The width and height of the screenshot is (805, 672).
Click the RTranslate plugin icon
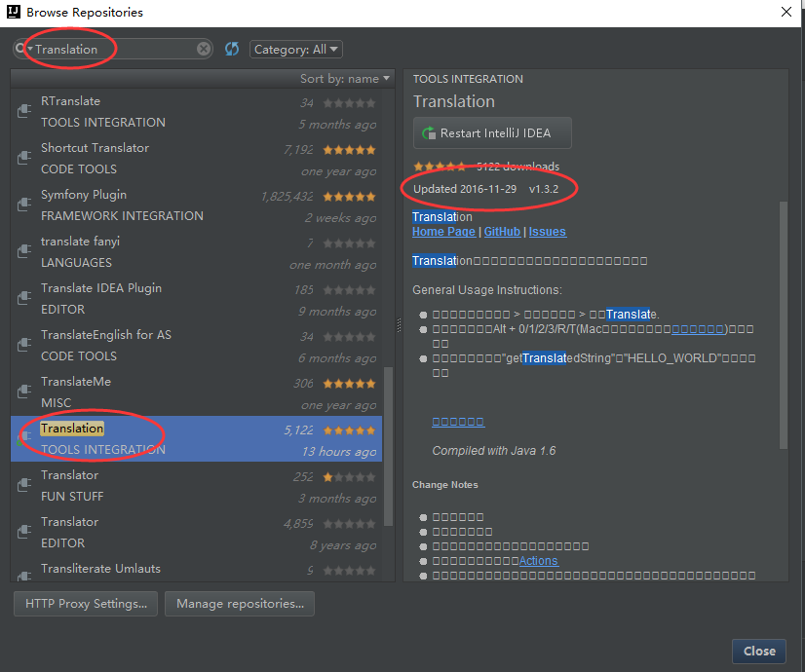[24, 110]
